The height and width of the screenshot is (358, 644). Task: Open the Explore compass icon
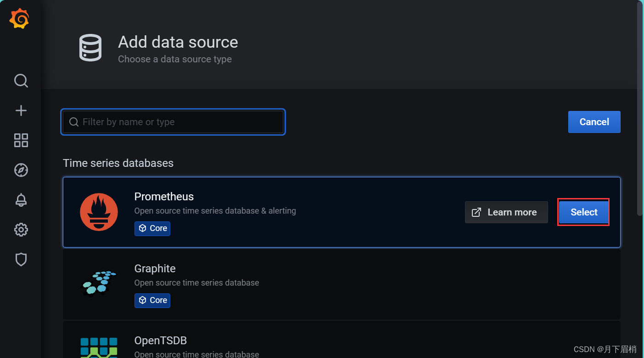pos(21,170)
